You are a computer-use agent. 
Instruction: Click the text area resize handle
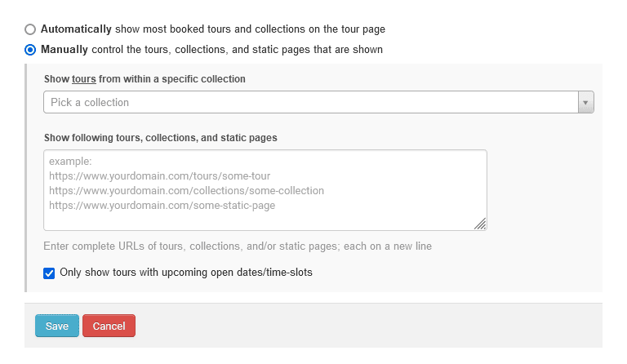click(480, 224)
